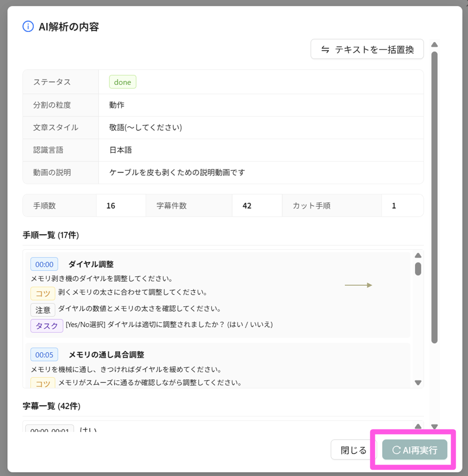Click the ステータス row label
468x476 pixels.
click(x=52, y=82)
